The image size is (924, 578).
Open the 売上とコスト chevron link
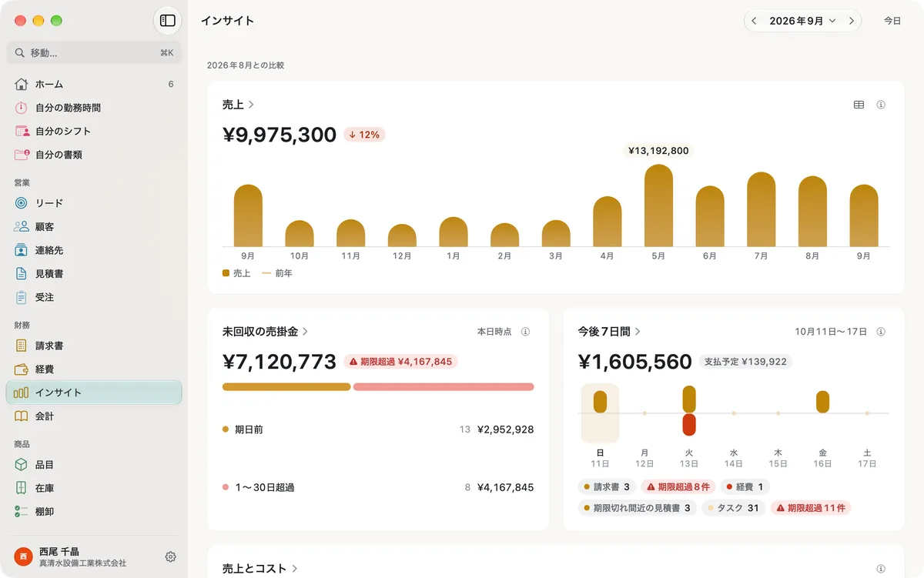pyautogui.click(x=260, y=569)
